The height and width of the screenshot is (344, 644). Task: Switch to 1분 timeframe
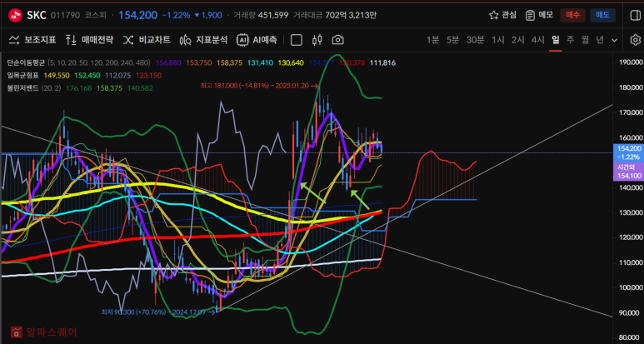[432, 40]
